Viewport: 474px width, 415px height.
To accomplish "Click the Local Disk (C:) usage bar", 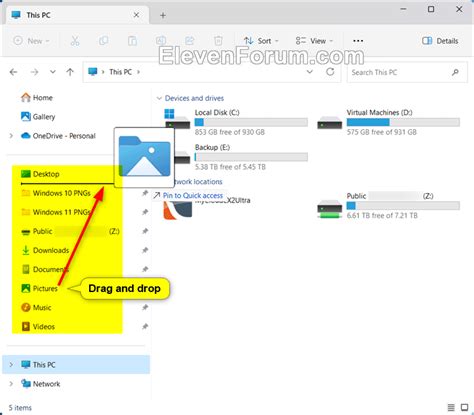I will point(251,122).
